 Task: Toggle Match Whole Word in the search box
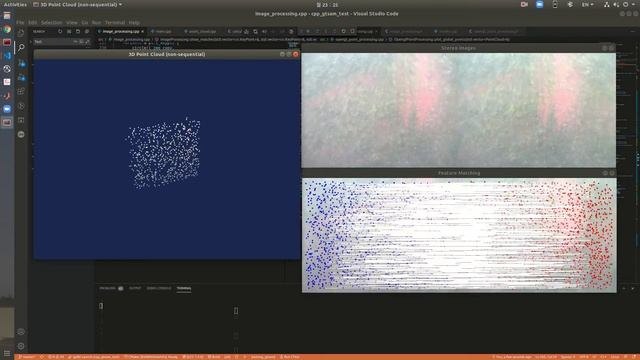tap(82, 42)
